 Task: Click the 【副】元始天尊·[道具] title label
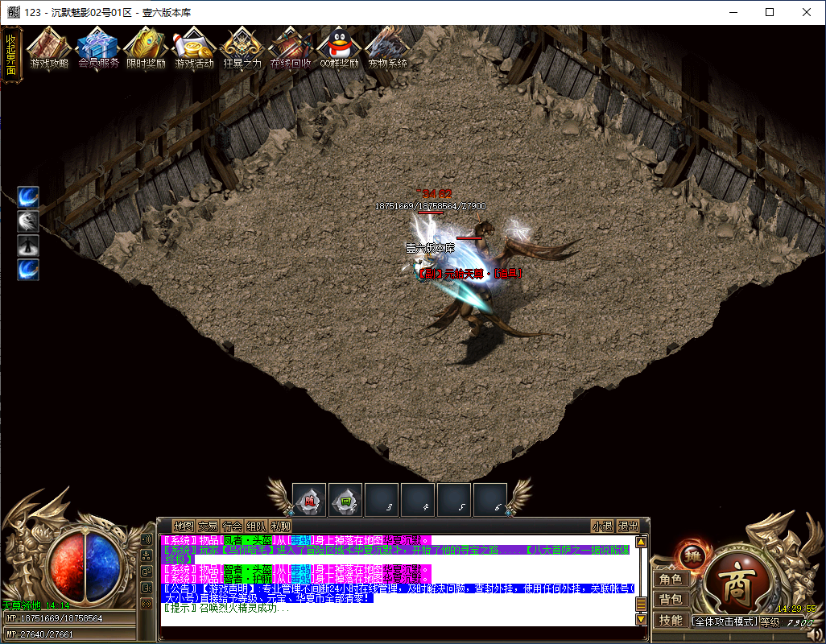pyautogui.click(x=469, y=274)
